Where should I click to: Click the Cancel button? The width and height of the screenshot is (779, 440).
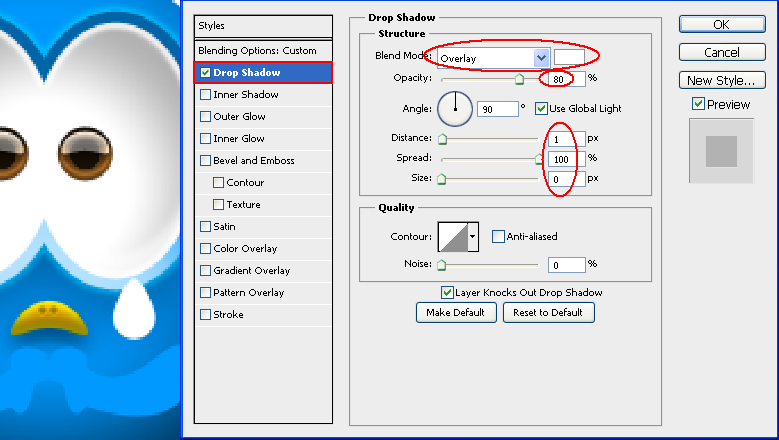point(722,52)
